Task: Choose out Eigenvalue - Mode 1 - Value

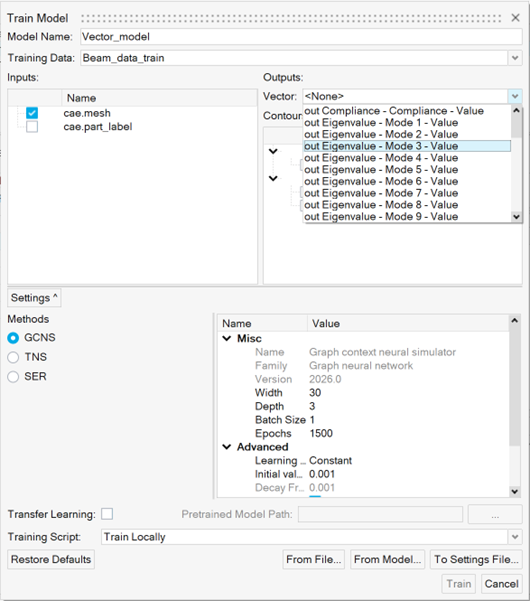Action: [x=407, y=123]
